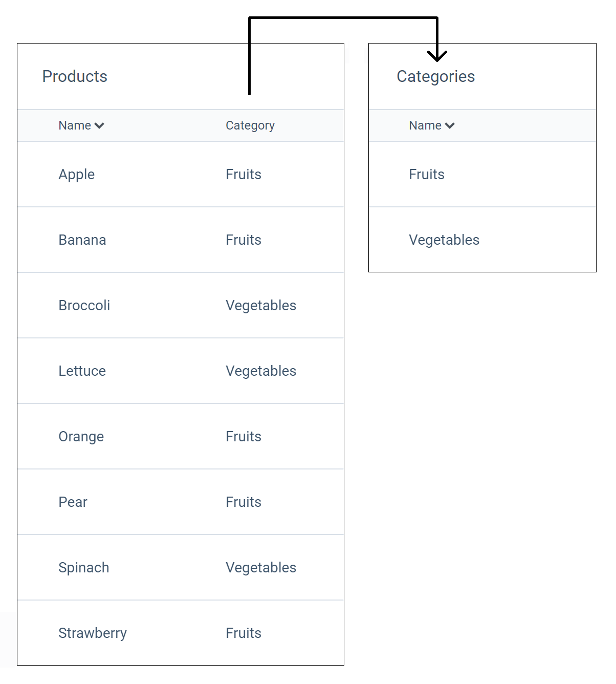Select the Strawberry row in Products
The height and width of the screenshot is (684, 616).
(x=93, y=633)
